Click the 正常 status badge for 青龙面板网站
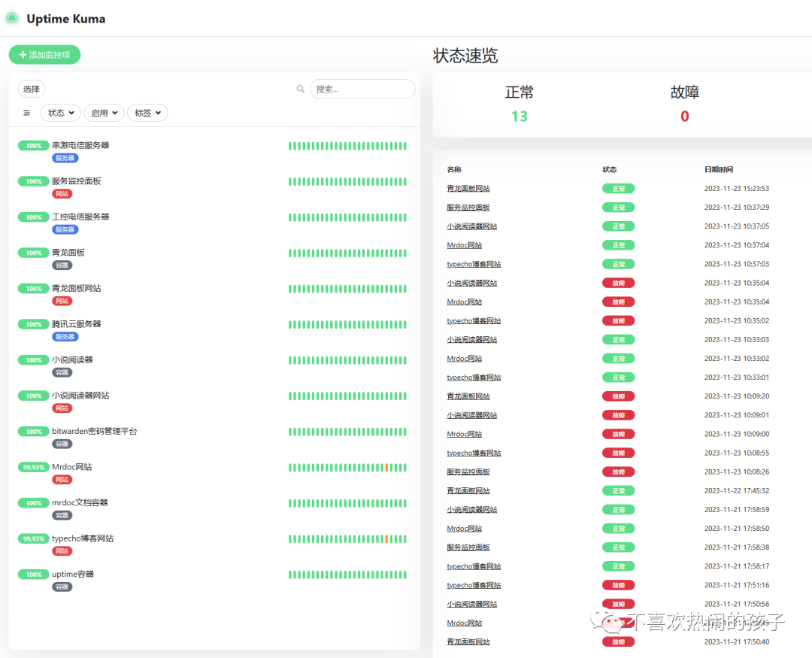812x658 pixels. tap(618, 188)
